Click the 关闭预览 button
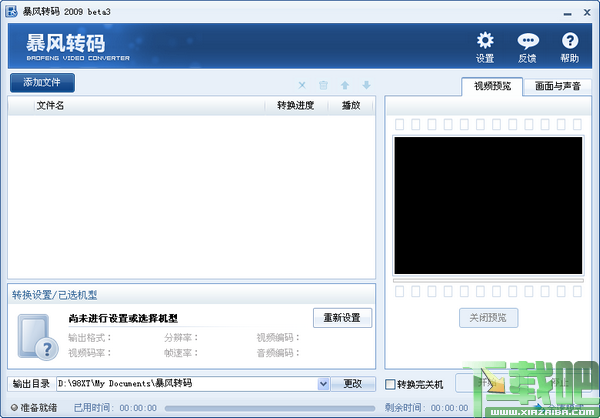The height and width of the screenshot is (418, 600). tap(488, 318)
